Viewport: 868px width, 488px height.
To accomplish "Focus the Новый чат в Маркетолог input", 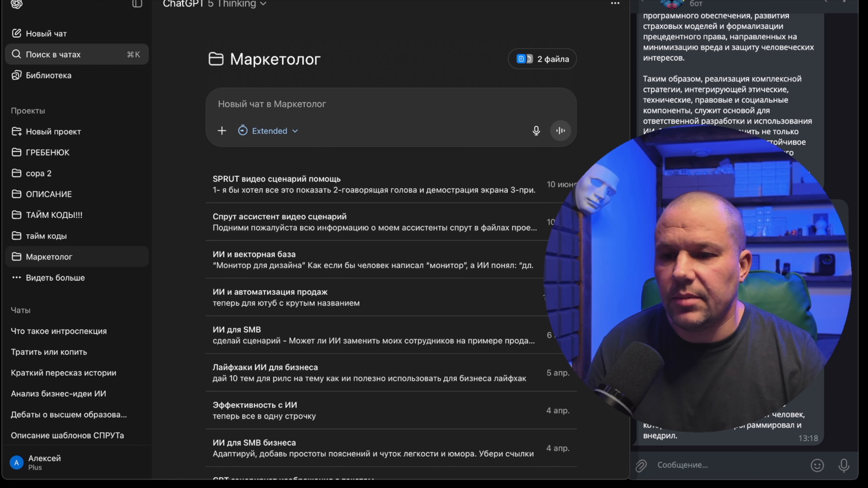I will (x=391, y=104).
